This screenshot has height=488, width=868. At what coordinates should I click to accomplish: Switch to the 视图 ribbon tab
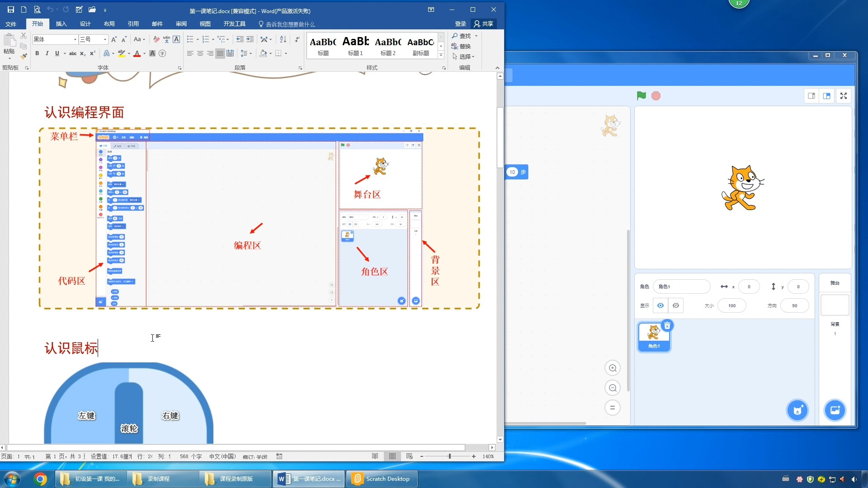(205, 24)
